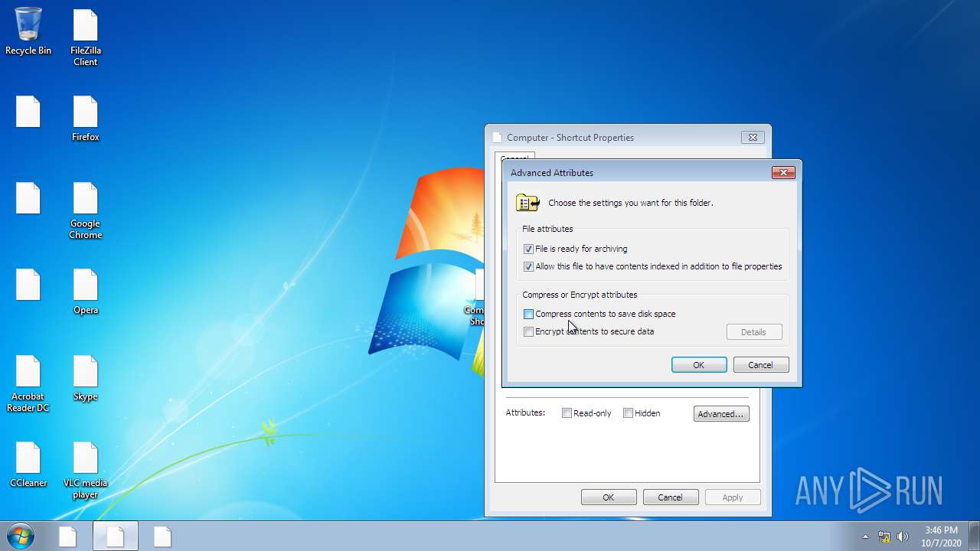980x551 pixels.
Task: Open the taskbar clock showing 3:46 PM
Action: point(941,536)
